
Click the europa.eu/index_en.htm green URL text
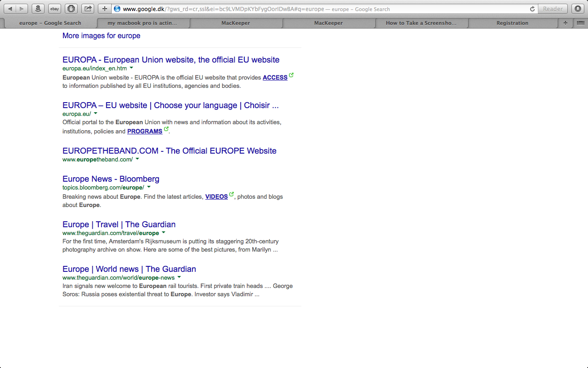95,69
